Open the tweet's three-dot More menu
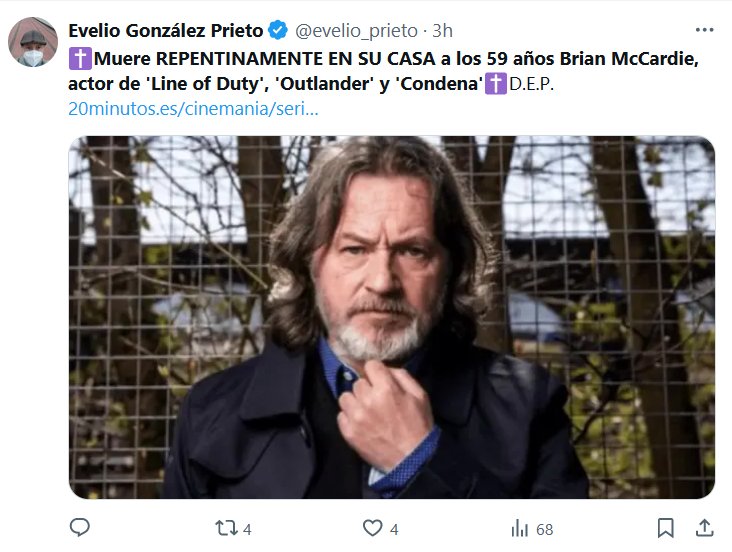732x552 pixels. [x=704, y=30]
